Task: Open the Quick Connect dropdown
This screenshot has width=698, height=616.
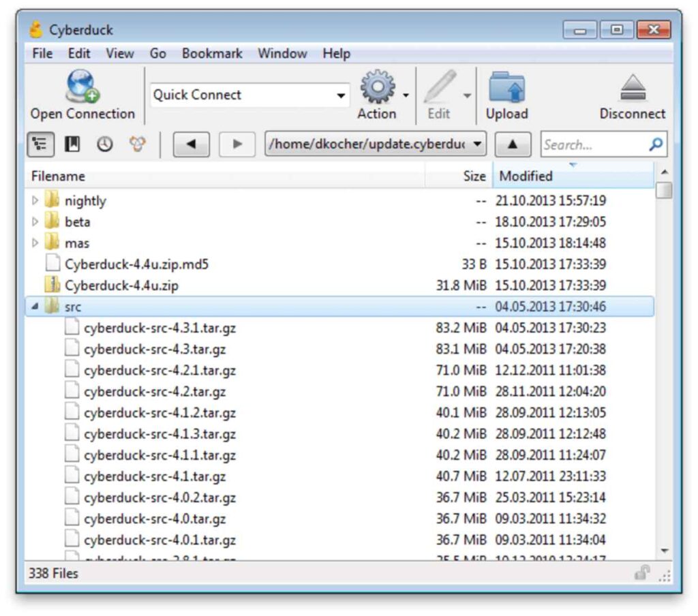Action: pyautogui.click(x=341, y=95)
